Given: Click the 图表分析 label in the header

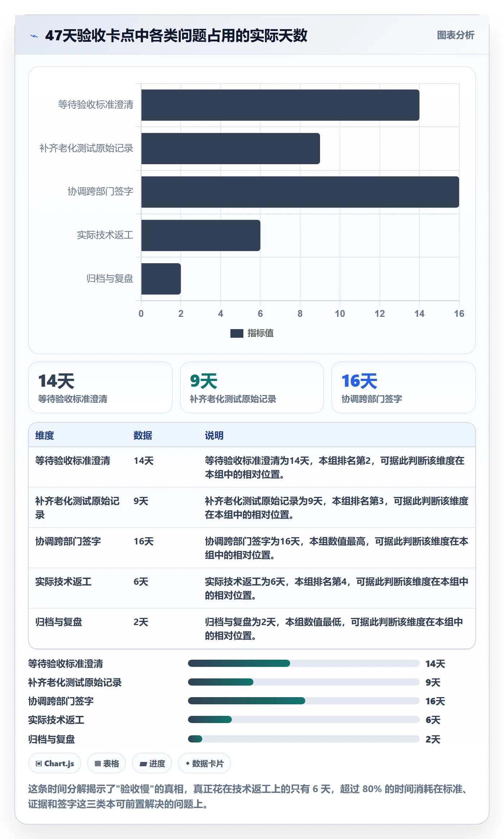Looking at the screenshot, I should [x=455, y=35].
